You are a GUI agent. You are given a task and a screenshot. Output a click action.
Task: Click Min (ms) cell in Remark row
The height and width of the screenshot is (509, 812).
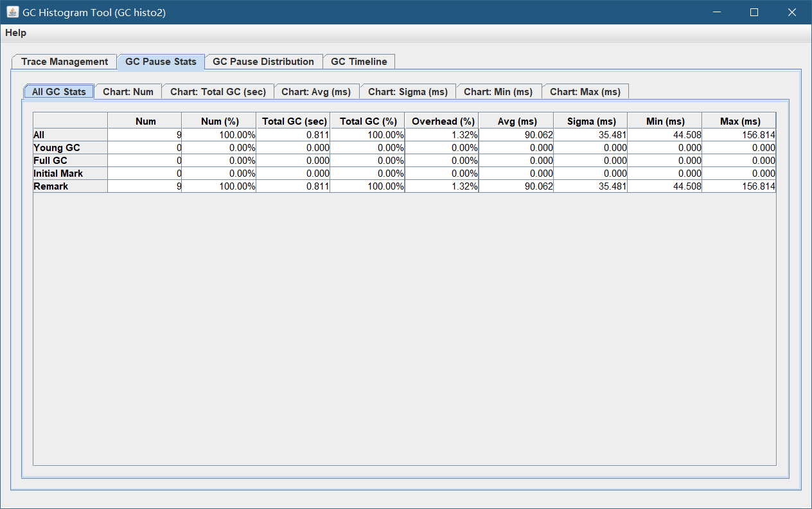665,186
